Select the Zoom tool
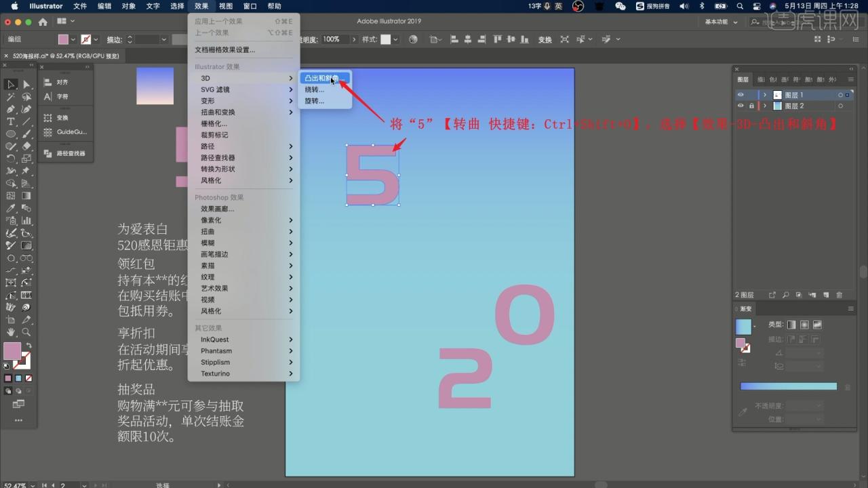This screenshot has height=488, width=868. point(26,332)
